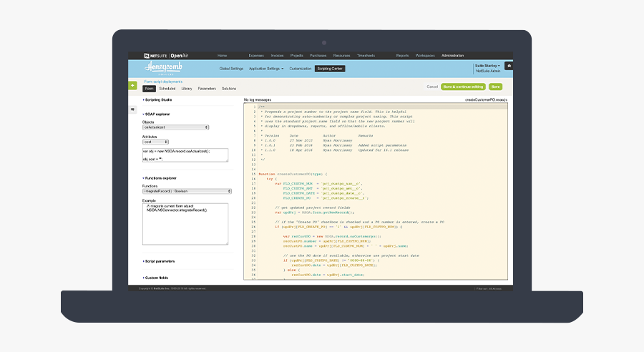Image resolution: width=644 pixels, height=352 pixels.
Task: Collapse the SOAP explorer section
Action: [157, 114]
